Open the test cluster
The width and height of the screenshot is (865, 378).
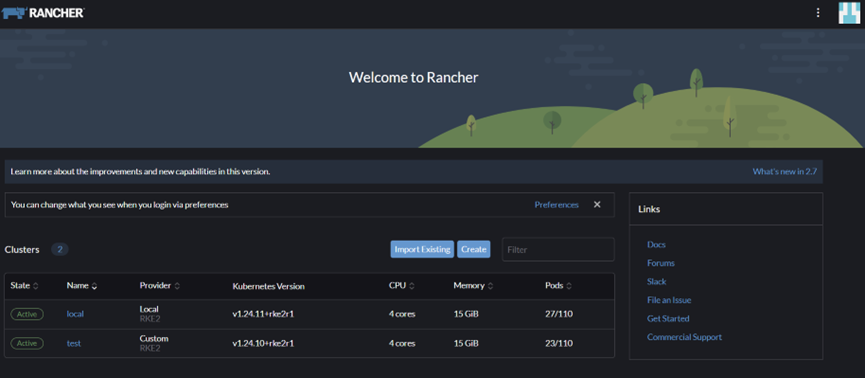click(x=74, y=343)
